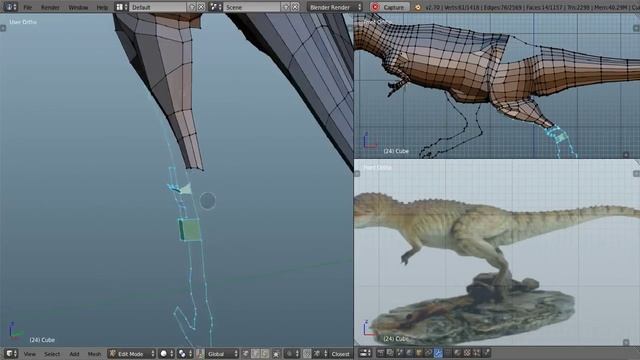640x360 pixels.
Task: Click the selected green face on the leg
Action: pyautogui.click(x=190, y=230)
